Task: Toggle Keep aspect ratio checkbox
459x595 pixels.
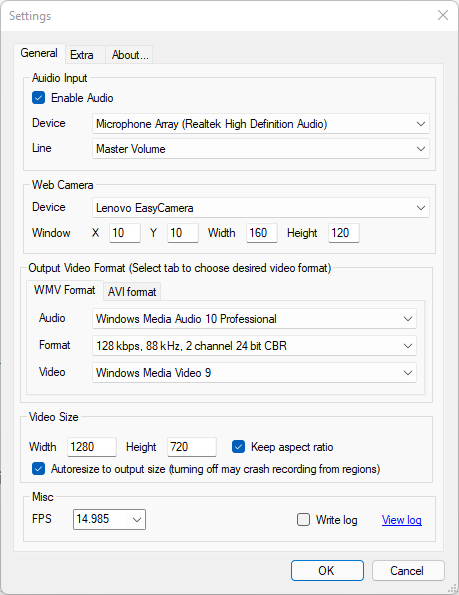Action: (x=238, y=447)
